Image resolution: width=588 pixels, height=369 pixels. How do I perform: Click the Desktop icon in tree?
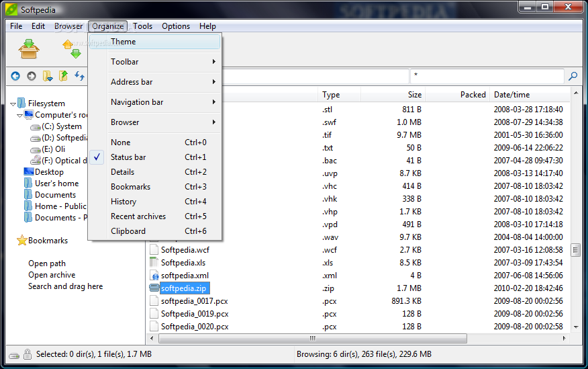click(29, 171)
